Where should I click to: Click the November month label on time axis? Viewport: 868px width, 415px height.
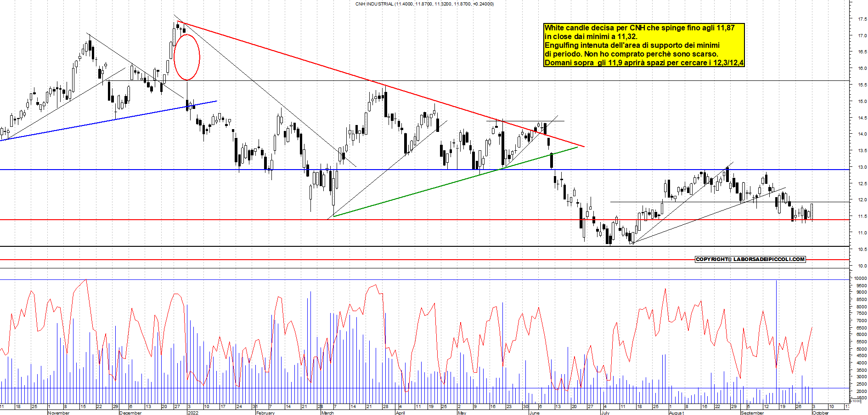coord(59,413)
